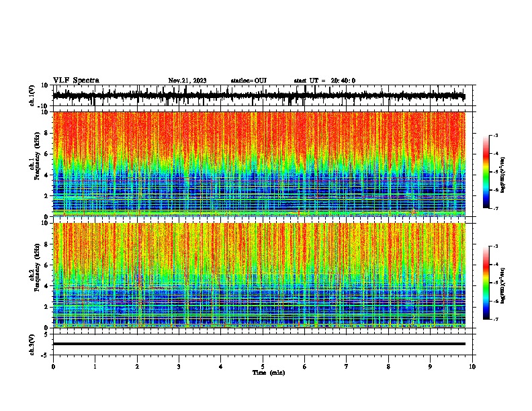Click the "start UT = 20:40:0" header text
Image resolution: width=532 pixels, height=411 pixels.
pyautogui.click(x=324, y=81)
